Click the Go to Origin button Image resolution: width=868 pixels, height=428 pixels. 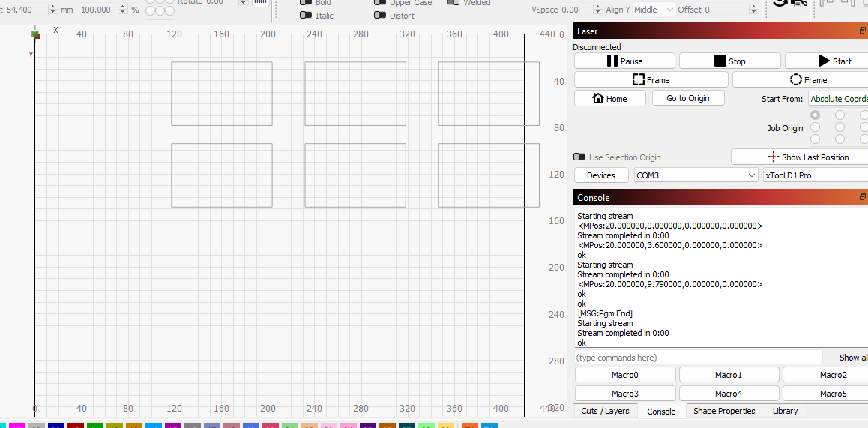click(x=687, y=98)
